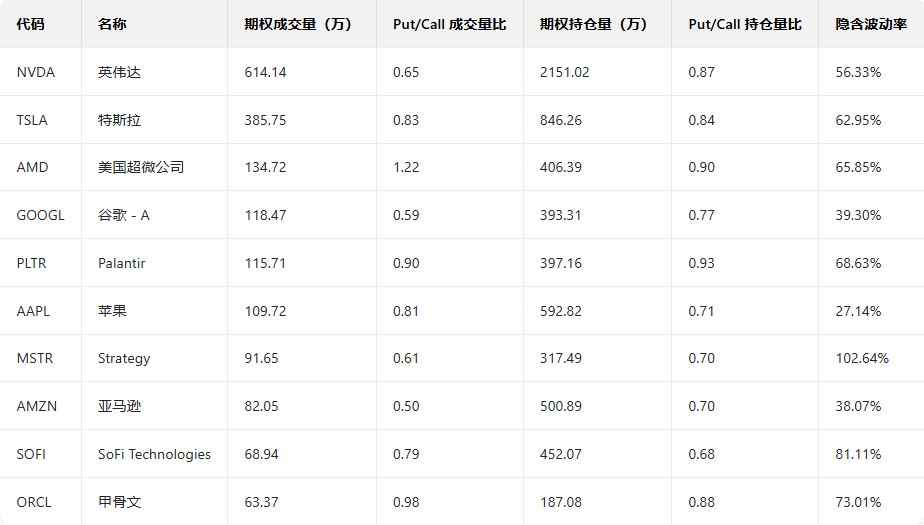Click the Put/Call 持仓量比 column header
This screenshot has height=525, width=924.
click(745, 24)
